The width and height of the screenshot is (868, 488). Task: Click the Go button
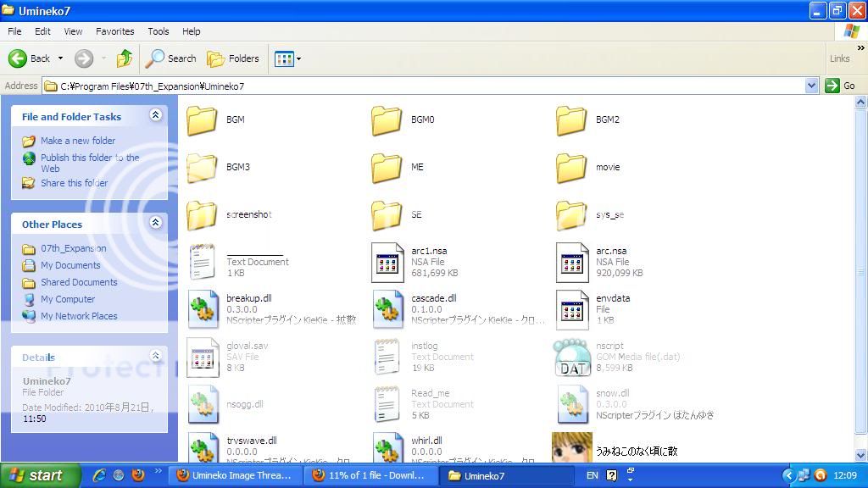(840, 86)
